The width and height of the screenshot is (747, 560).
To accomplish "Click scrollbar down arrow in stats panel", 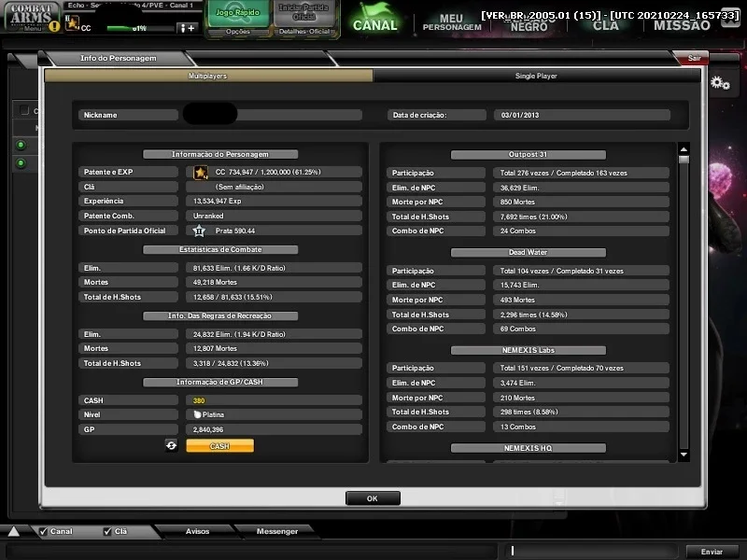I will [684, 455].
